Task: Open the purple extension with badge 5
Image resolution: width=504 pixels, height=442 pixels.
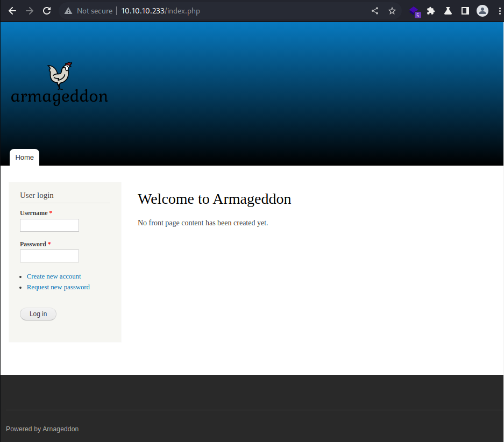Action: (x=415, y=12)
